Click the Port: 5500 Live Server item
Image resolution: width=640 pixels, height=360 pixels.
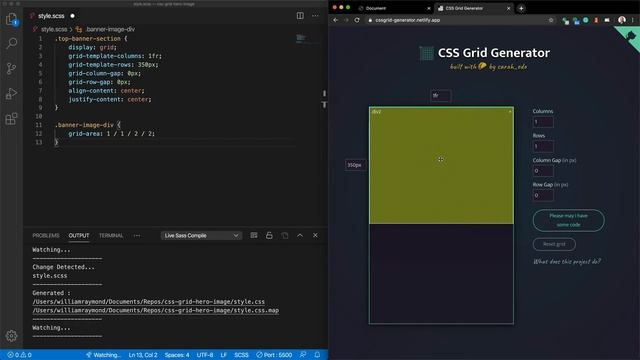274,355
